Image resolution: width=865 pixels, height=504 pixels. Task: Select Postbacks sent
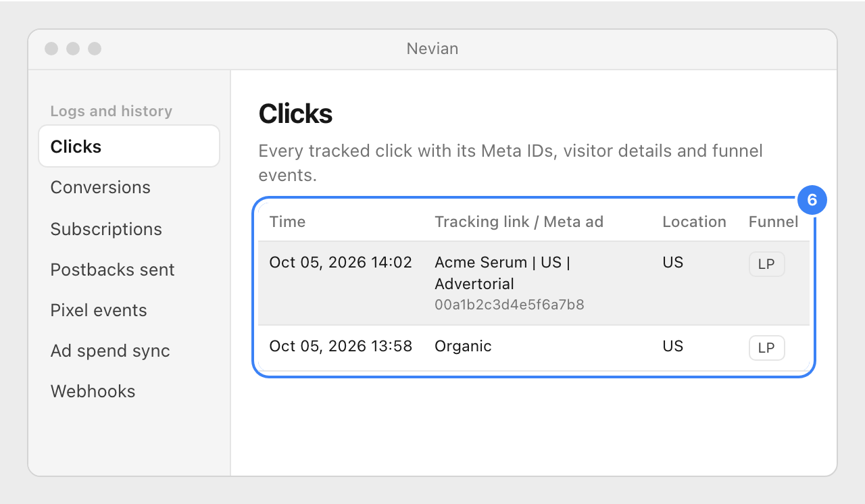click(x=112, y=270)
